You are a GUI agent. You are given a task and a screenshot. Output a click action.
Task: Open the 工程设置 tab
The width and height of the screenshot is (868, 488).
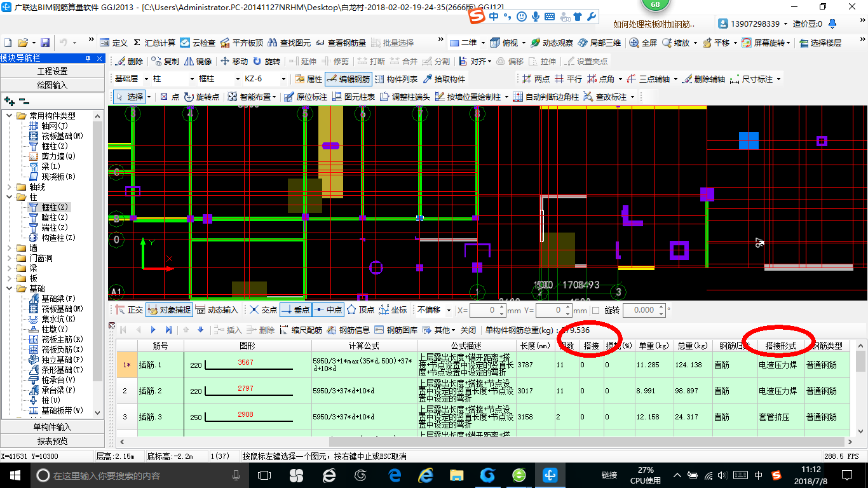click(x=52, y=71)
